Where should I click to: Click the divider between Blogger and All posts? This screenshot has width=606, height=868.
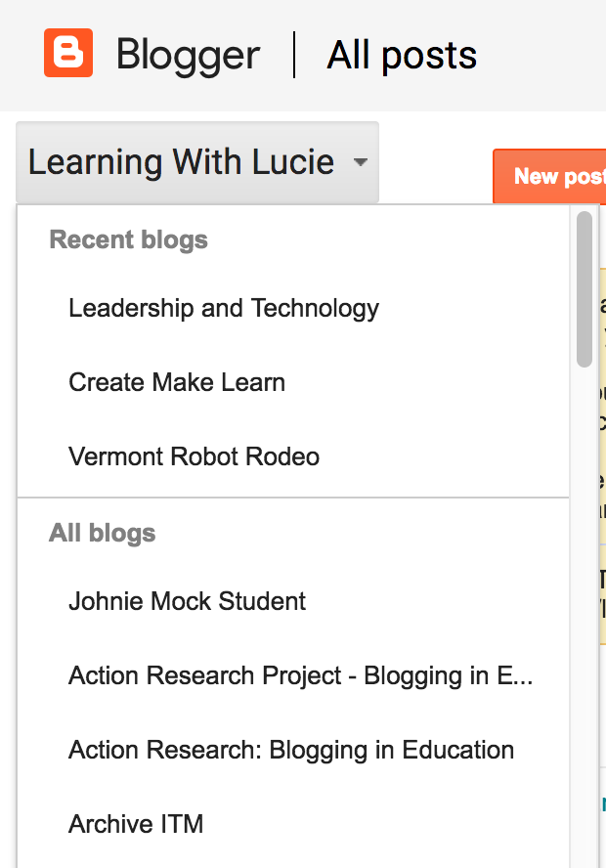pyautogui.click(x=294, y=55)
